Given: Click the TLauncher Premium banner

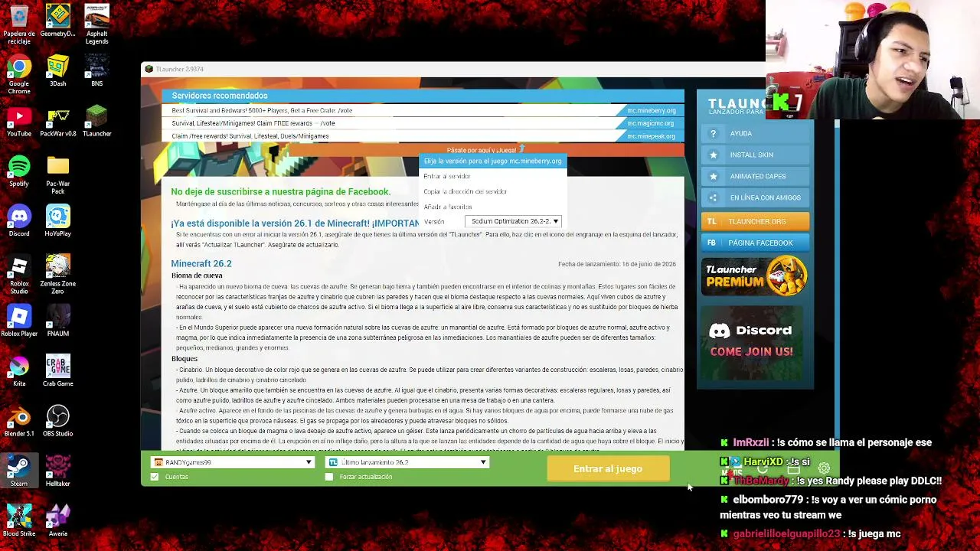Looking at the screenshot, I should click(x=755, y=276).
